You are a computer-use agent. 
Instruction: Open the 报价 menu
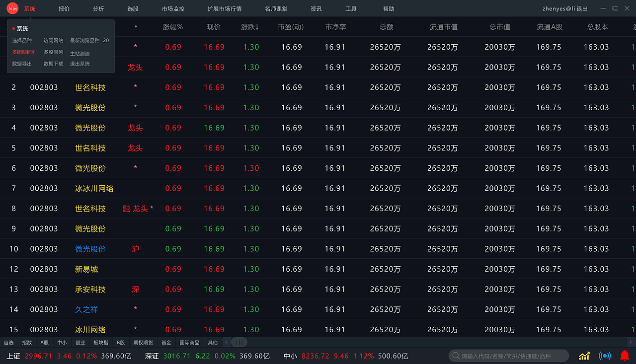pyautogui.click(x=64, y=9)
